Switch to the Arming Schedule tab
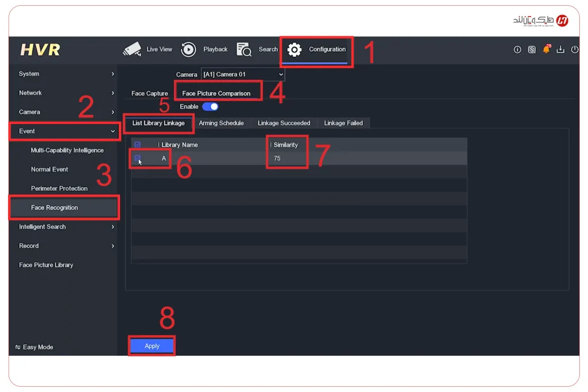This screenshot has width=588, height=392. 221,123
